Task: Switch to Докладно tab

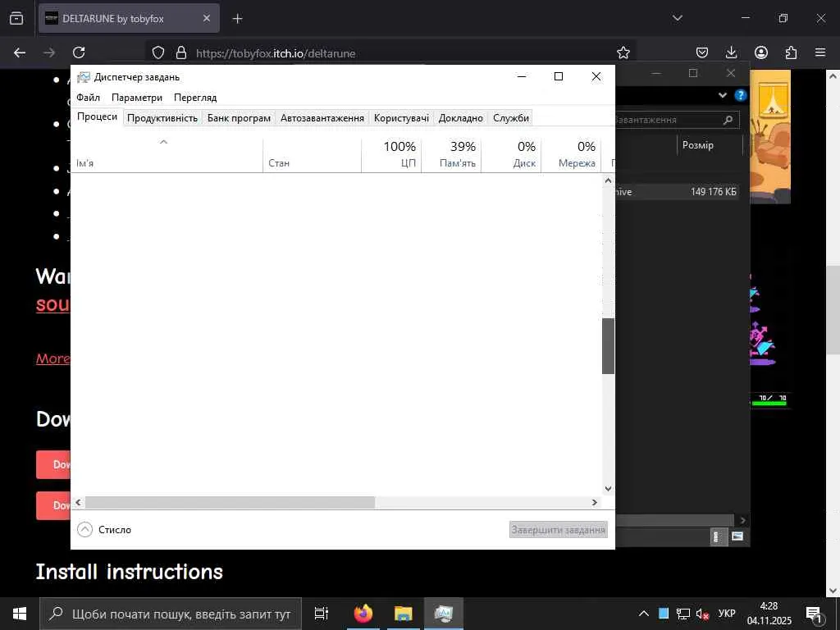Action: click(x=461, y=118)
